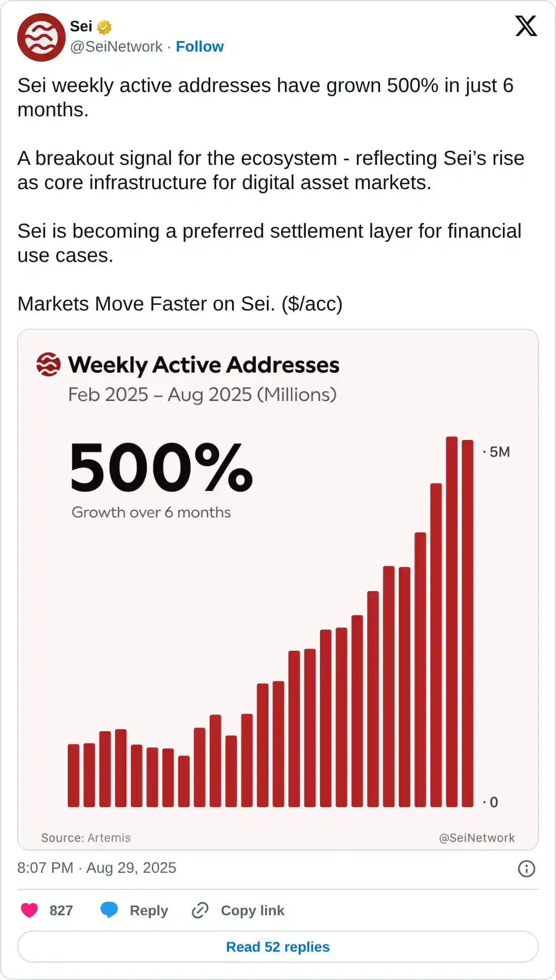Screen dimensions: 556x980
Task: Click the tallest bar in the chart
Action: (451, 622)
